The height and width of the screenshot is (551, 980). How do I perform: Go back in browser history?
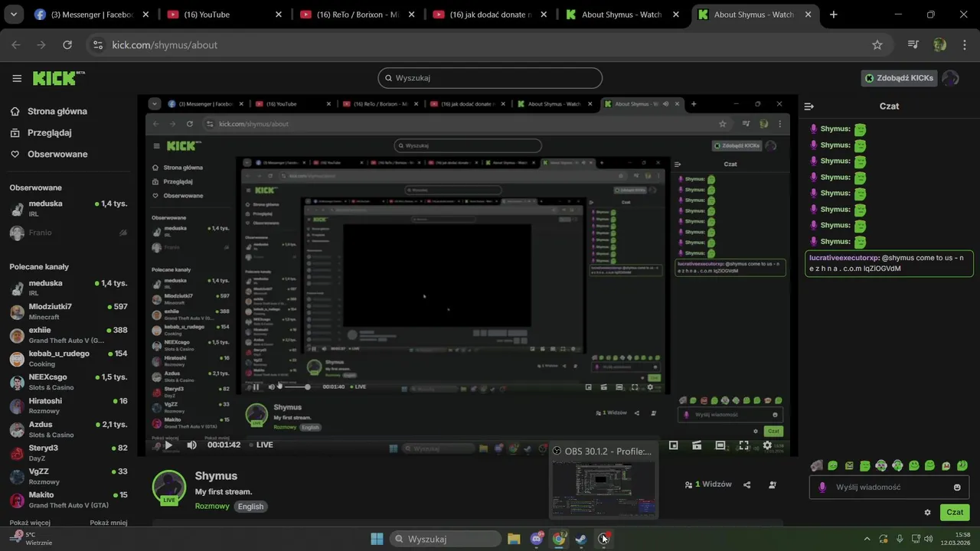16,45
